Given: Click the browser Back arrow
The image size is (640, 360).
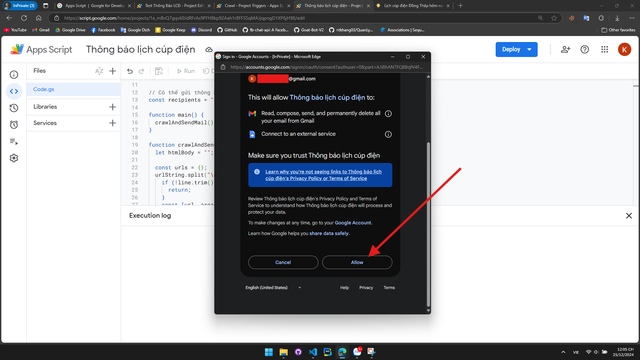Looking at the screenshot, I should click(x=9, y=18).
